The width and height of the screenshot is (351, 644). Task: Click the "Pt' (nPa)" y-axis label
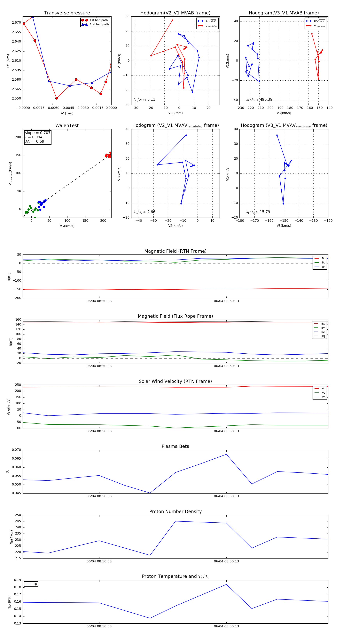tap(8, 61)
